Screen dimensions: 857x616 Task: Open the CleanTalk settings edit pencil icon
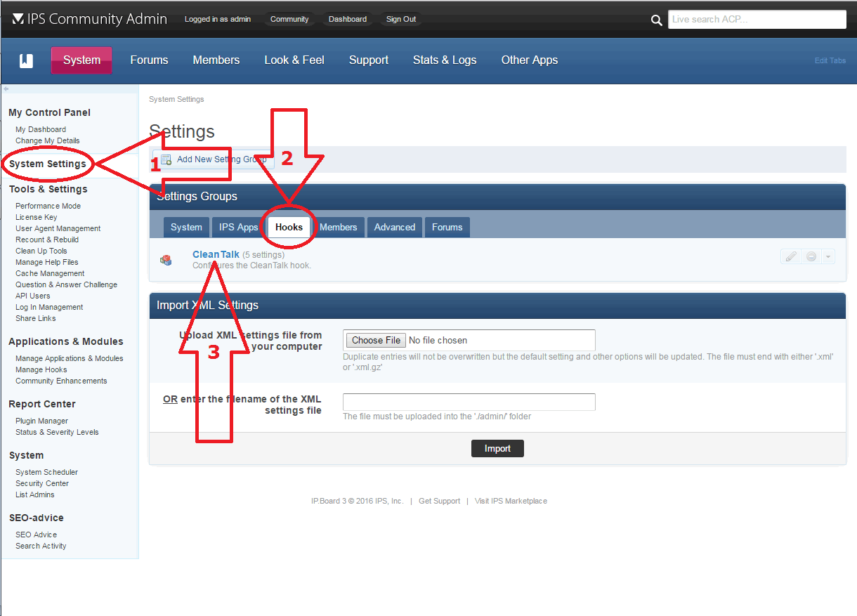[x=790, y=256]
